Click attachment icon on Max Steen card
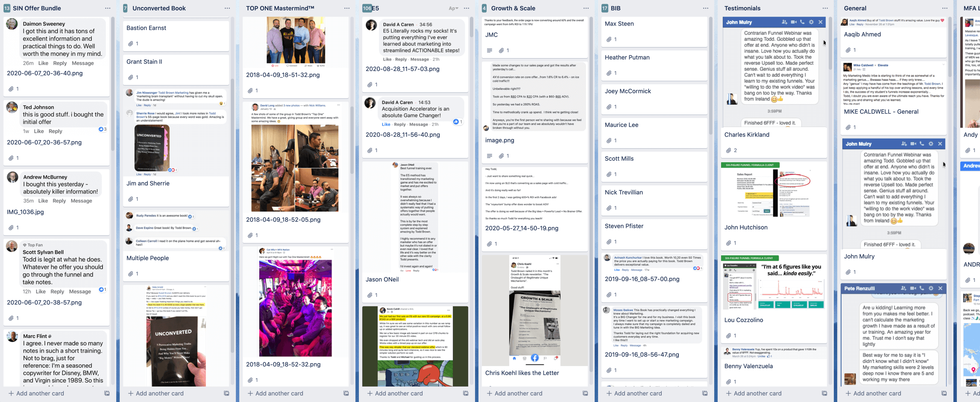The height and width of the screenshot is (402, 980). (x=609, y=39)
